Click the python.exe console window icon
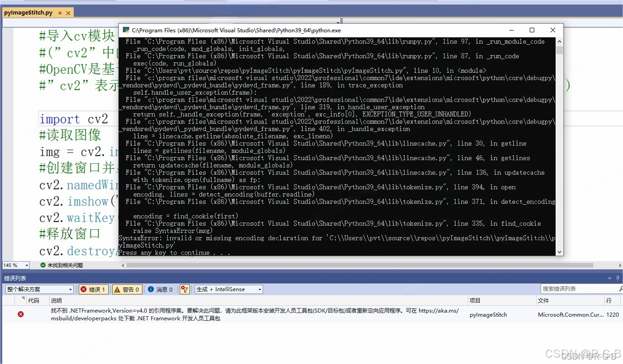 click(125, 30)
